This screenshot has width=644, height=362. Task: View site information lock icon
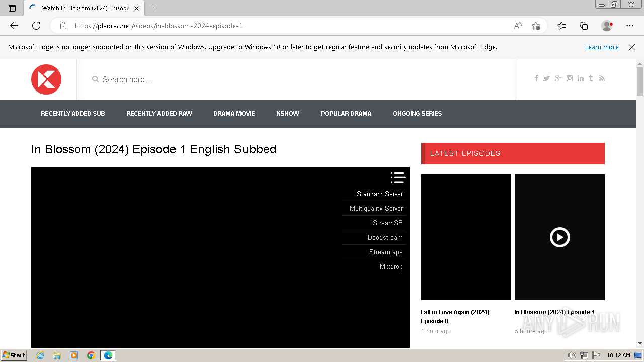tap(63, 26)
